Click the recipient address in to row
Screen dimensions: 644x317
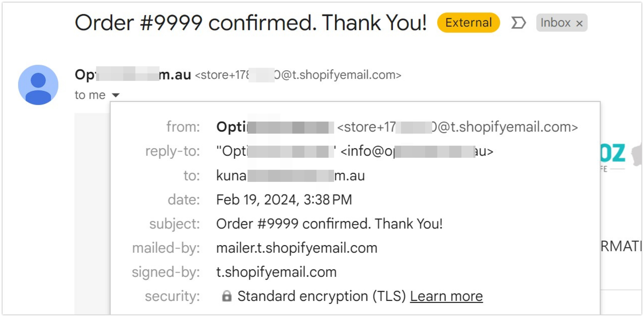click(x=290, y=175)
